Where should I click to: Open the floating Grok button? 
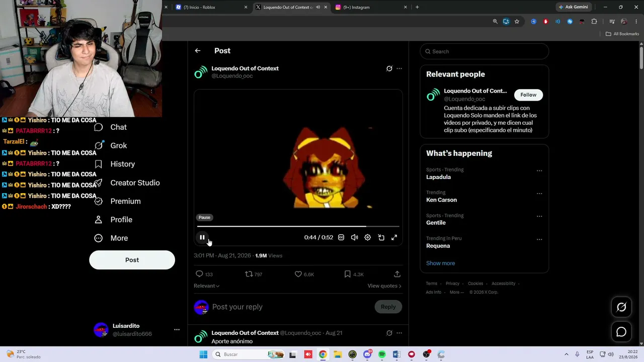pyautogui.click(x=621, y=307)
